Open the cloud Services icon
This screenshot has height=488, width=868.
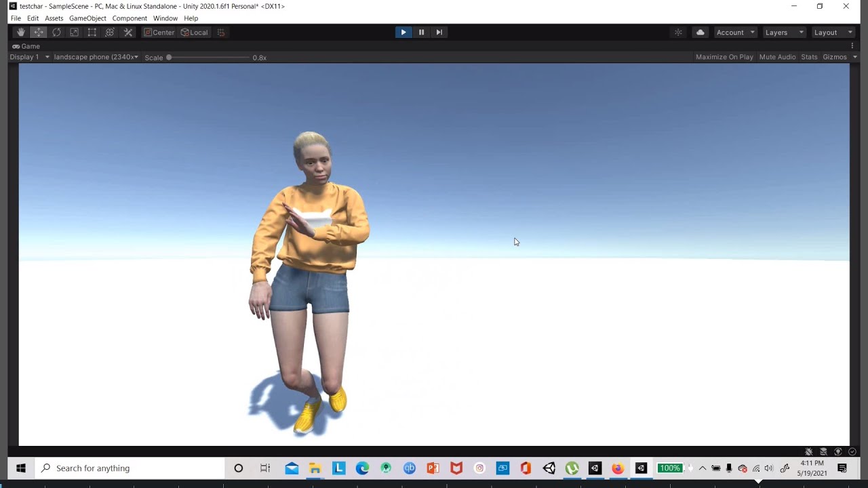point(701,33)
